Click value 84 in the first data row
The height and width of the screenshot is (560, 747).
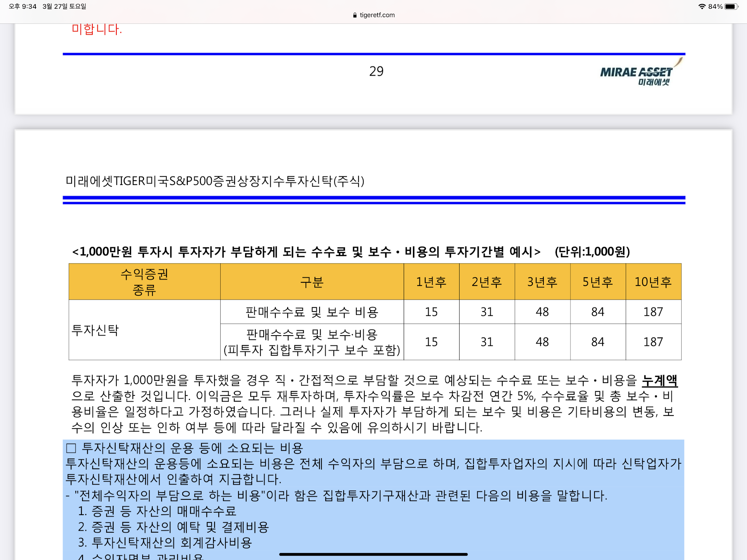[x=598, y=312]
